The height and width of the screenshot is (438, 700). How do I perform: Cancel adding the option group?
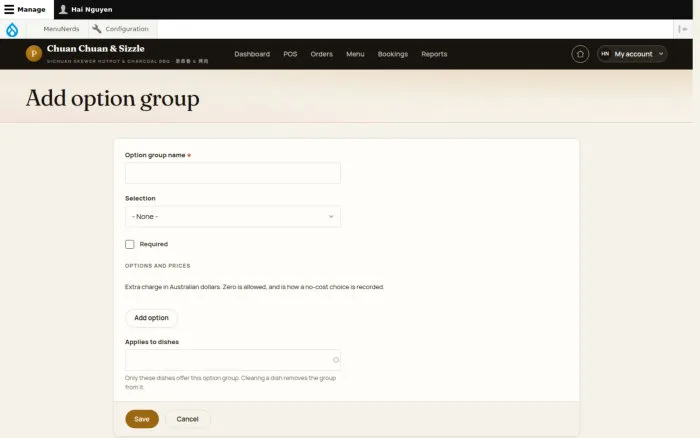tap(188, 419)
